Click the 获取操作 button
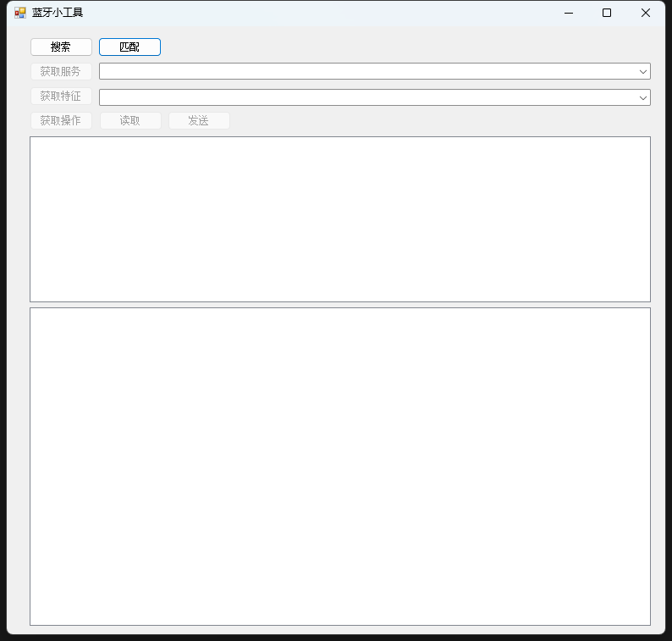 coord(61,120)
